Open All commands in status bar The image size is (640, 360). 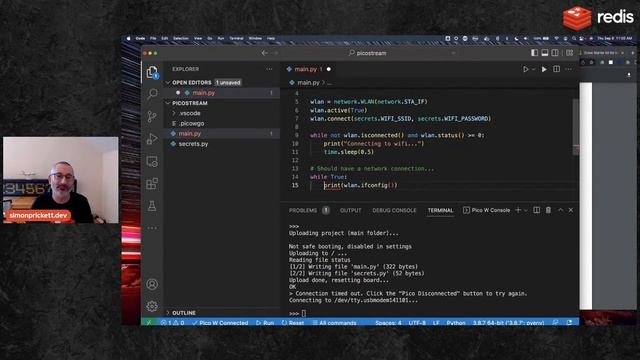(334, 322)
